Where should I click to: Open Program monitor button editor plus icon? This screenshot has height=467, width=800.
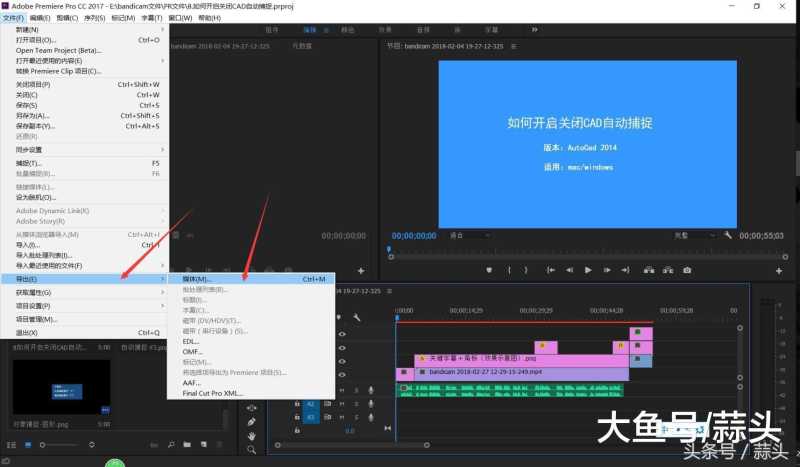coord(779,271)
